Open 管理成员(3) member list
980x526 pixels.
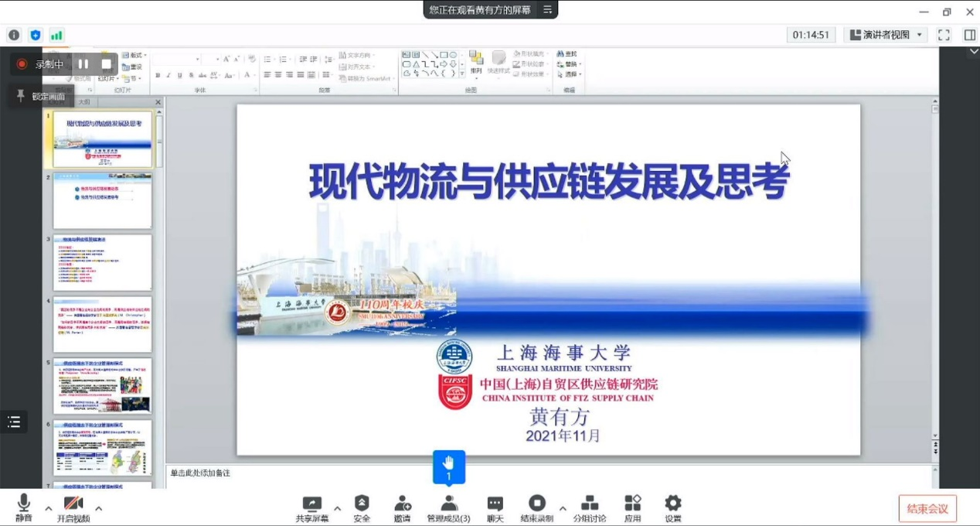click(x=449, y=507)
